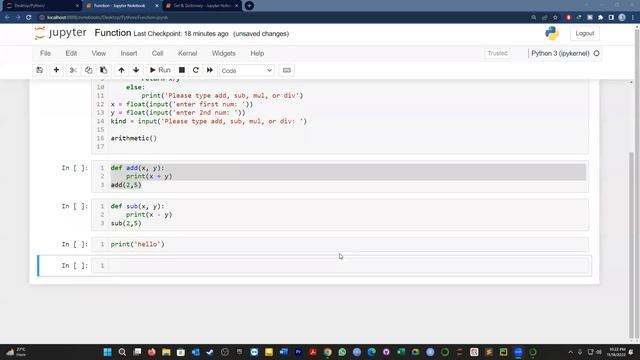Open the Cell menu
Viewport: 640px width, 360px height.
(158, 53)
